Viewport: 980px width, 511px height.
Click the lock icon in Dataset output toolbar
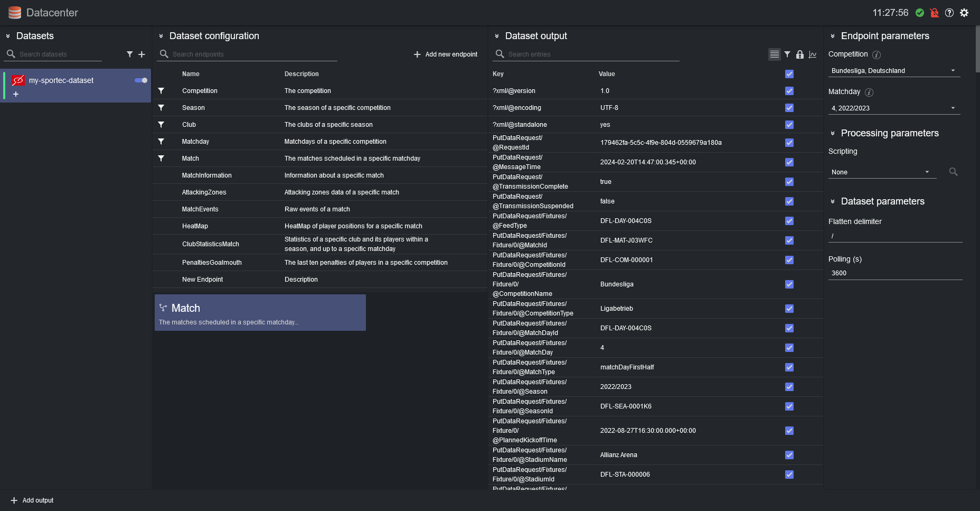pos(800,54)
